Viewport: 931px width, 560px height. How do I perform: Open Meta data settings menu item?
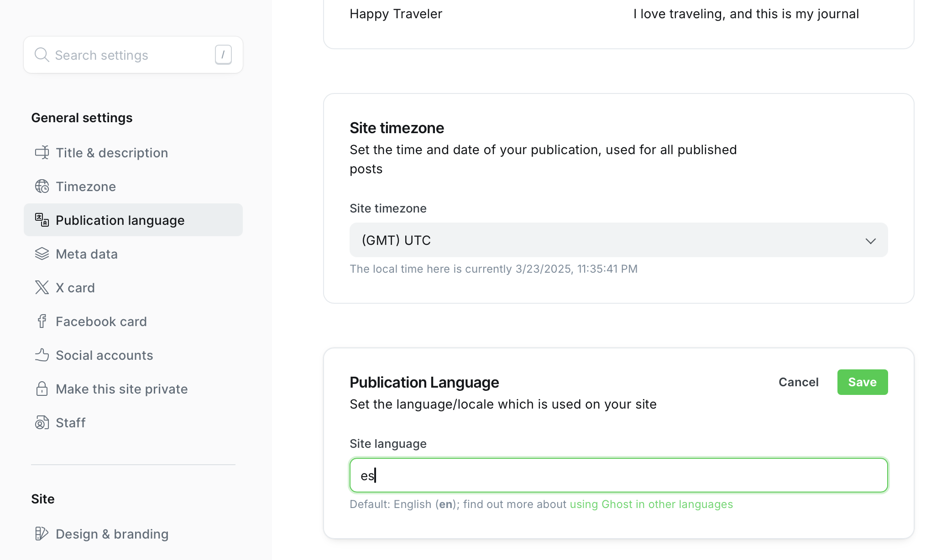point(87,254)
